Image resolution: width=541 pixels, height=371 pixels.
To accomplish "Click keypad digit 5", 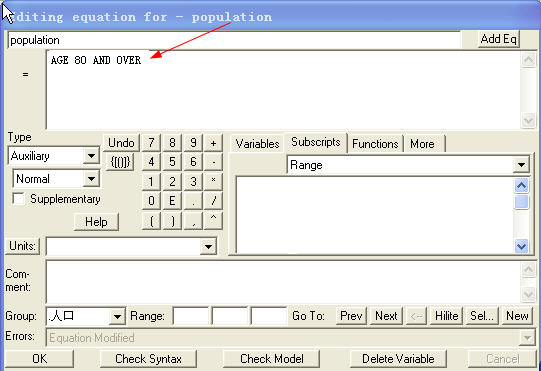I will click(172, 162).
